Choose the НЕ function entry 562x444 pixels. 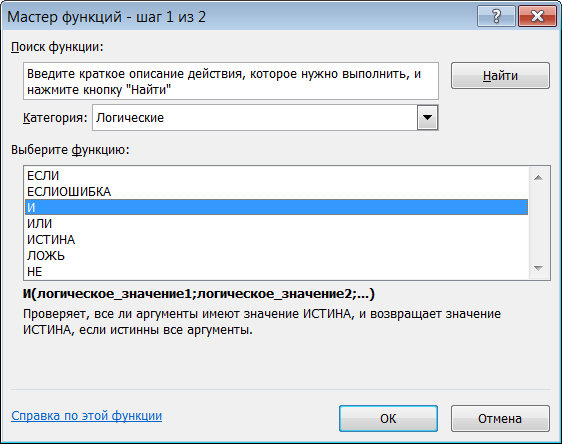tap(276, 272)
